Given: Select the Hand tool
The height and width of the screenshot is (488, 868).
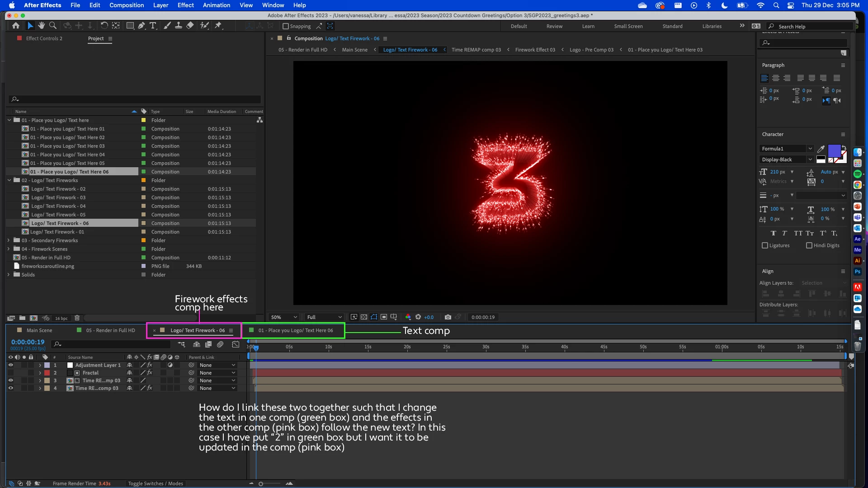Looking at the screenshot, I should coord(42,26).
